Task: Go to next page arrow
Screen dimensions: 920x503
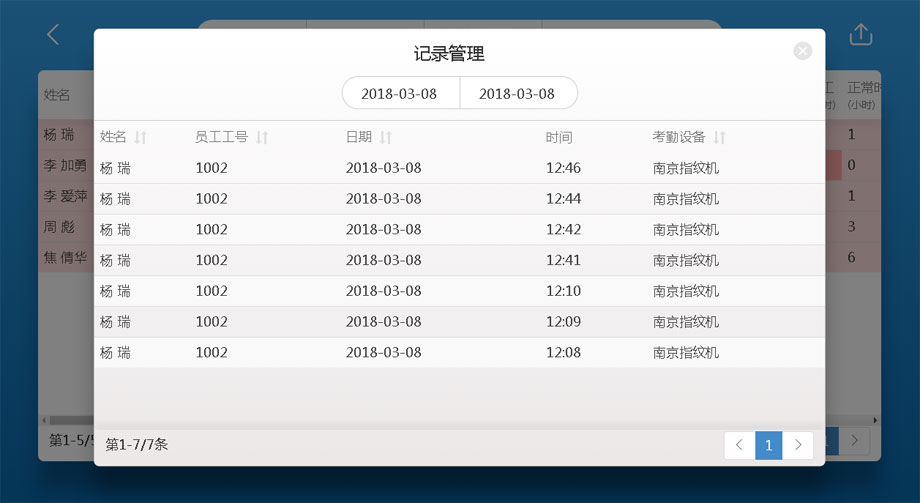Action: (x=797, y=445)
